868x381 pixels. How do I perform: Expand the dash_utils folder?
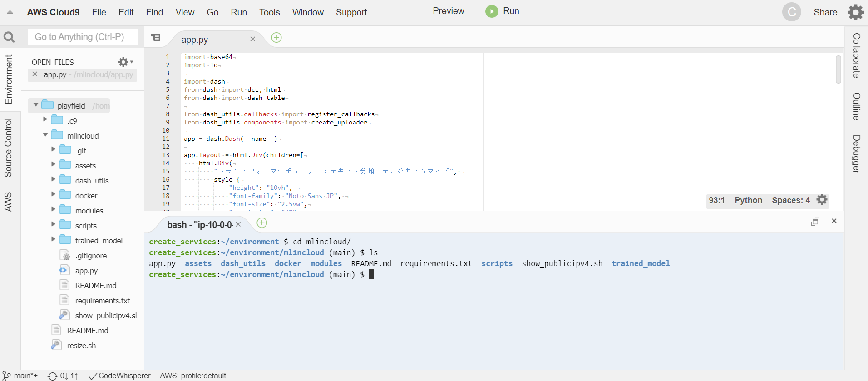point(53,179)
